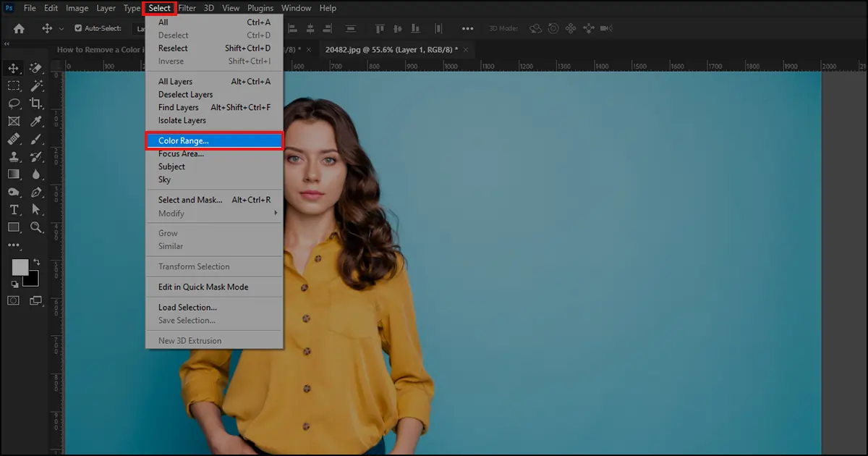The width and height of the screenshot is (868, 456).
Task: Select the Spot Healing Brush tool
Action: tap(13, 138)
